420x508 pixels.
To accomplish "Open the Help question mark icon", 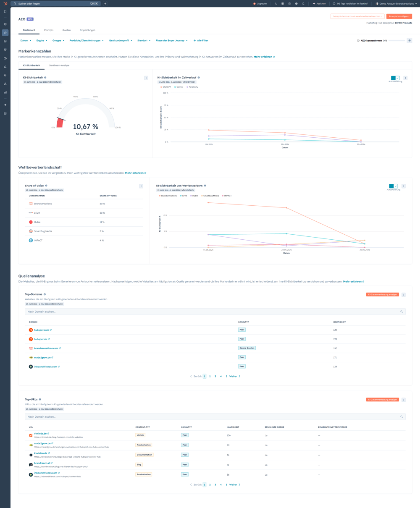I will click(289, 3).
